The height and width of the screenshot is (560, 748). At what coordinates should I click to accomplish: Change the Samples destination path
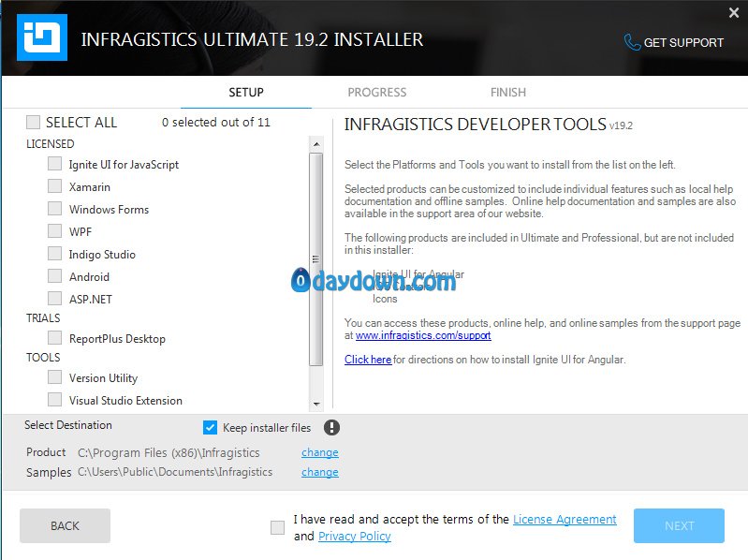(319, 472)
